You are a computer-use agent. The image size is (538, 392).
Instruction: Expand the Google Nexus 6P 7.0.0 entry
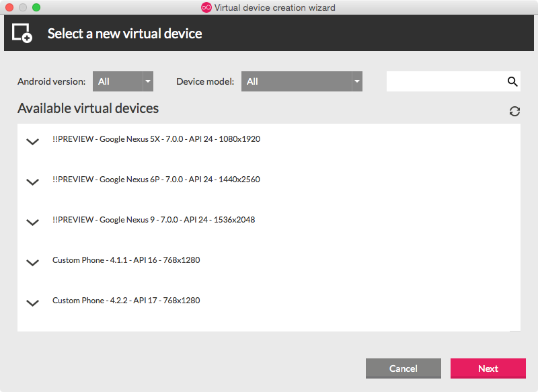click(32, 182)
